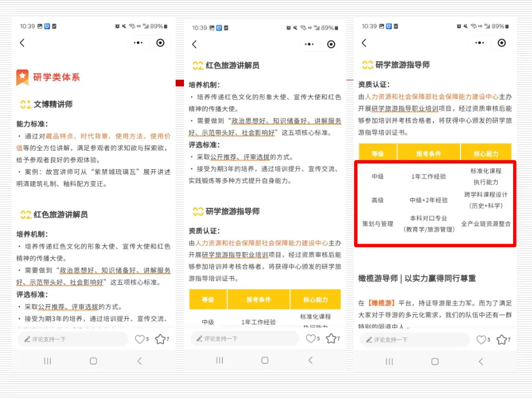This screenshot has height=399, width=532.
Task: Tap the Wi-Fi icon in the status bar
Action: (x=131, y=27)
